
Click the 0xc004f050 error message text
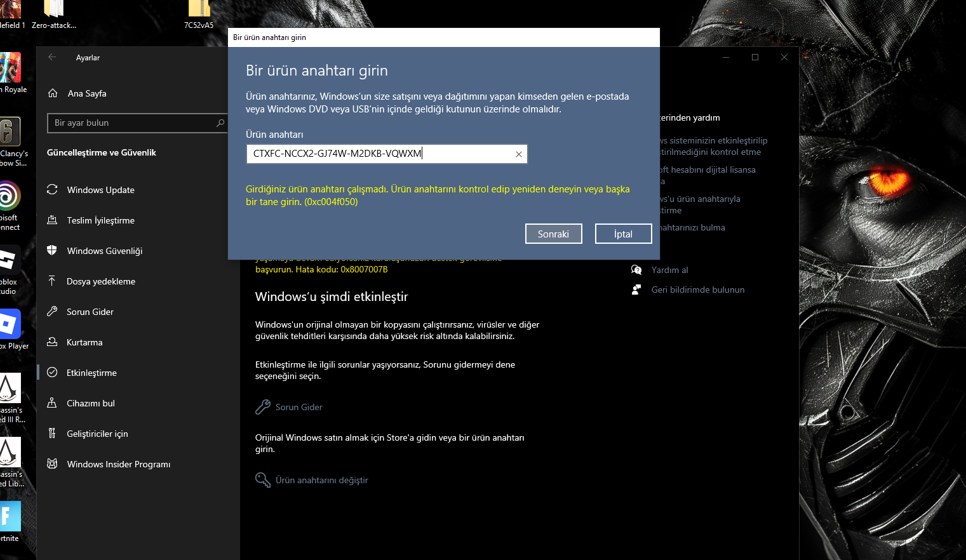pyautogui.click(x=438, y=196)
